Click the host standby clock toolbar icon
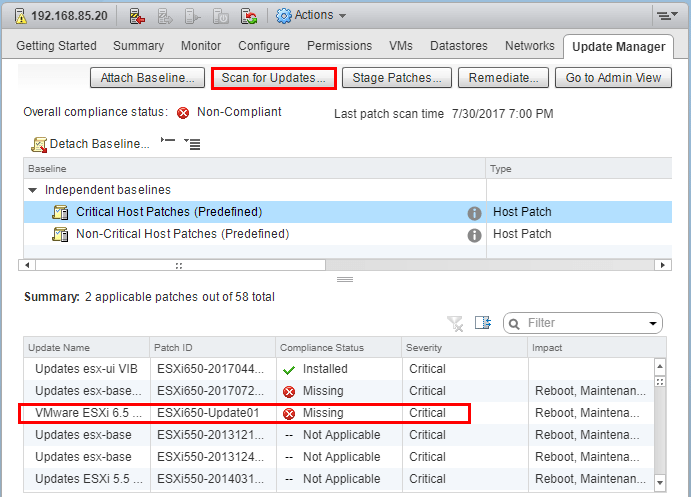The height and width of the screenshot is (497, 691). click(x=220, y=16)
